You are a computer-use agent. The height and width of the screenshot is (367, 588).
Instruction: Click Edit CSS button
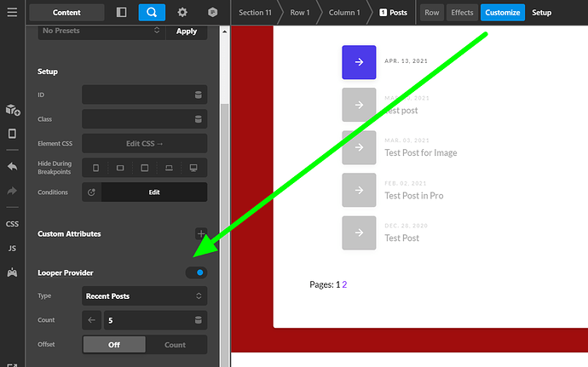pyautogui.click(x=144, y=144)
